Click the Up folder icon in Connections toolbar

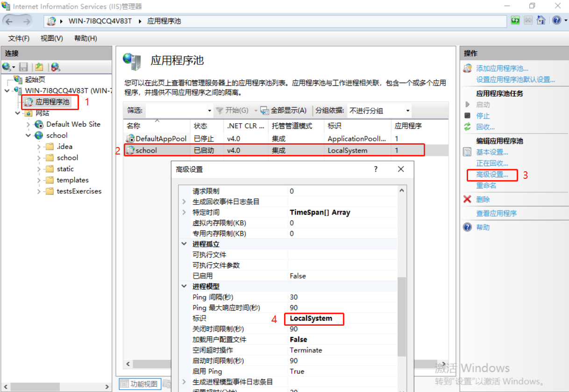click(x=39, y=67)
